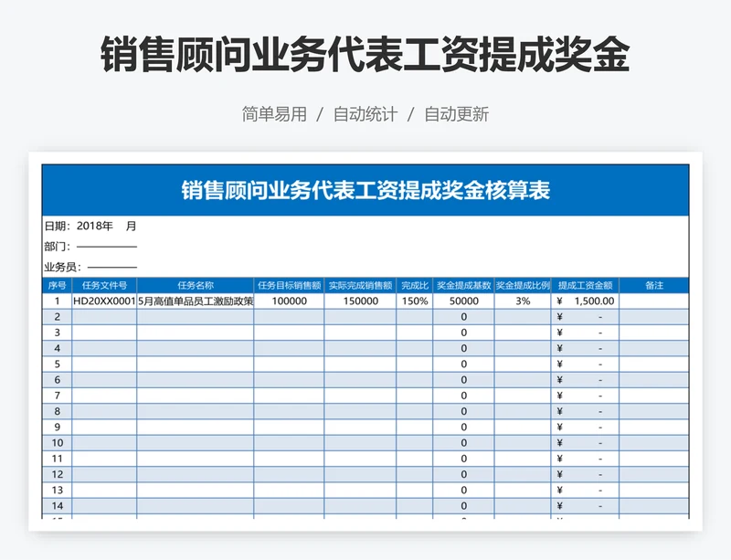This screenshot has width=731, height=560.
Task: Click the subtitle text 自动更新
Action: pos(456,114)
